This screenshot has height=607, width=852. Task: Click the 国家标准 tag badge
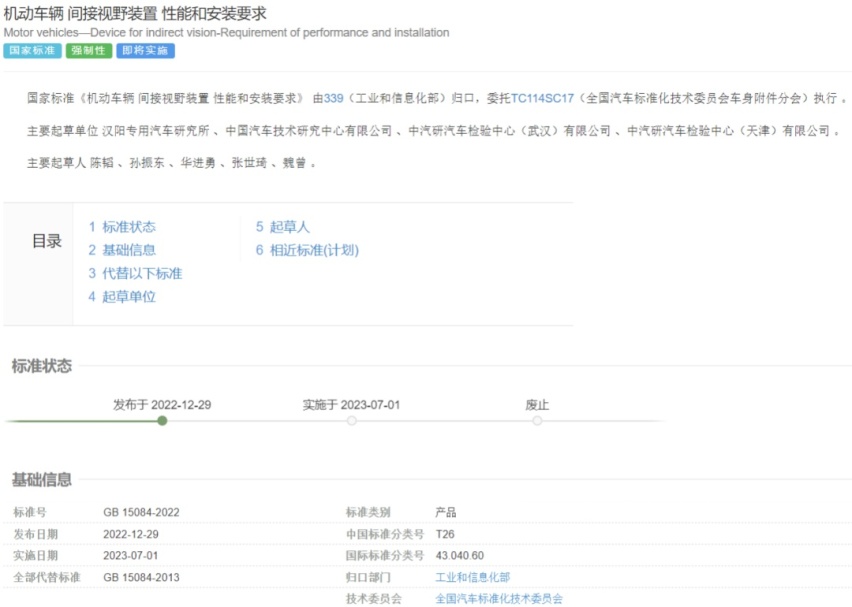[32, 51]
